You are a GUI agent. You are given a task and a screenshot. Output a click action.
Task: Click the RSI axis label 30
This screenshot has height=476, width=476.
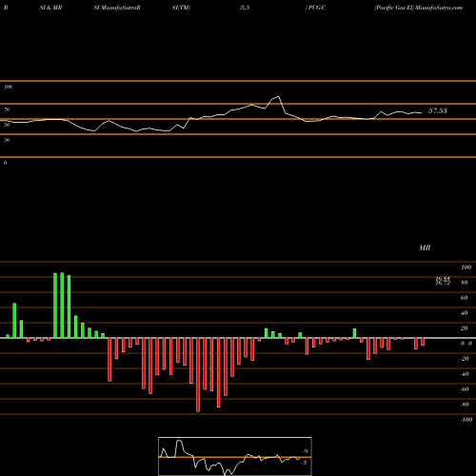(x=7, y=140)
